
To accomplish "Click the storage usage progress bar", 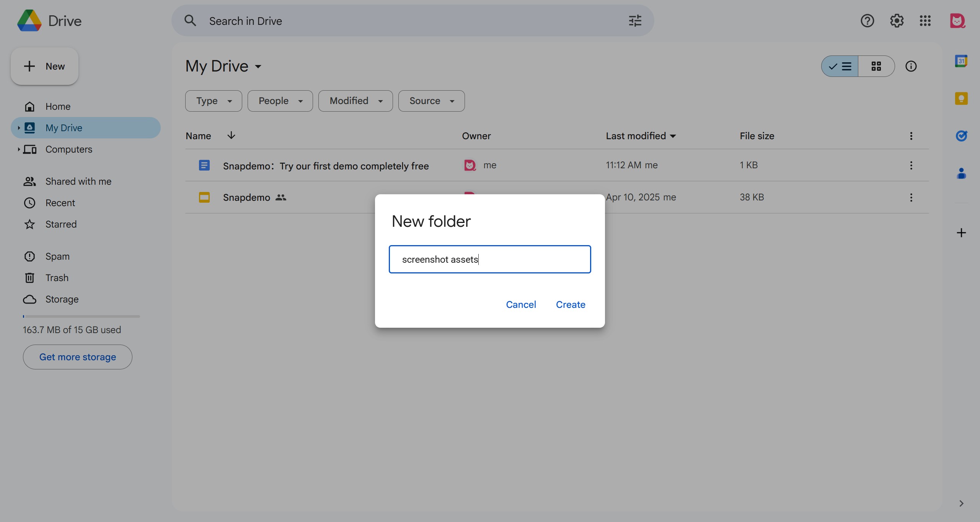I will [81, 316].
